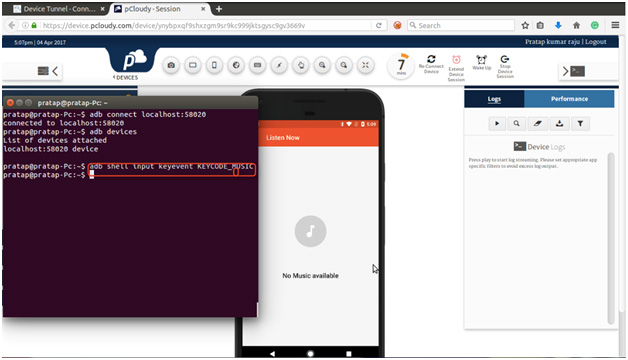Tap the music note icon on the phone
628x360 pixels.
tap(310, 231)
